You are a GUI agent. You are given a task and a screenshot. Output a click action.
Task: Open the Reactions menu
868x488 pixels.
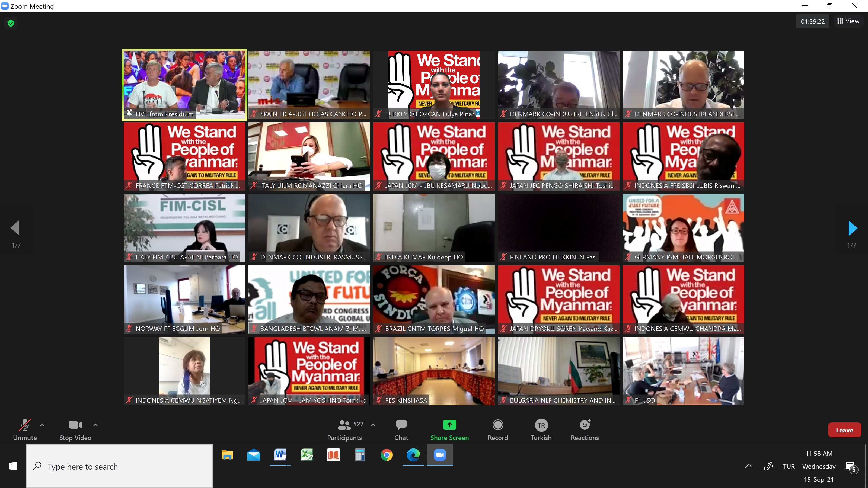[585, 430]
